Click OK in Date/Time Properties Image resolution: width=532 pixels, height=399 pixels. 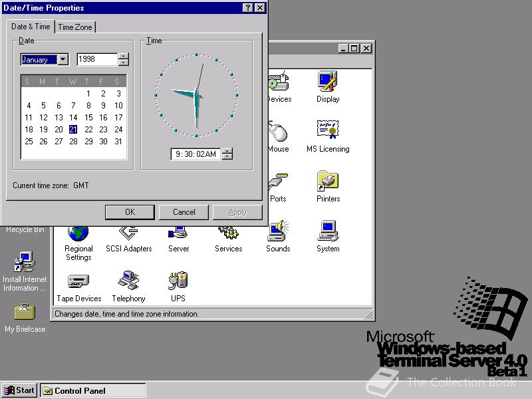[130, 212]
